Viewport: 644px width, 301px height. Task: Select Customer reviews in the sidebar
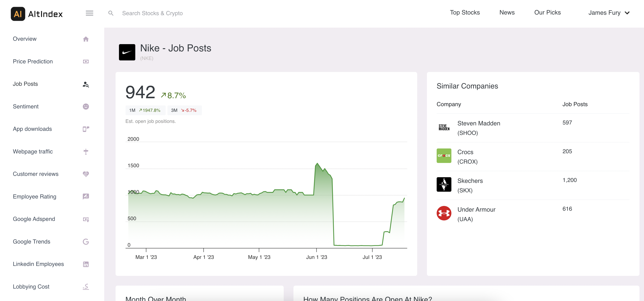click(x=36, y=174)
